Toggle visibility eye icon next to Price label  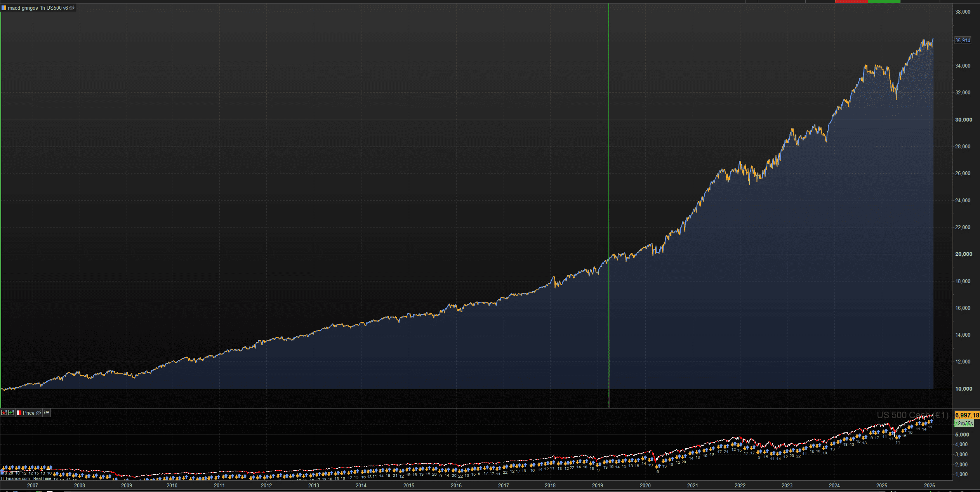(38, 413)
